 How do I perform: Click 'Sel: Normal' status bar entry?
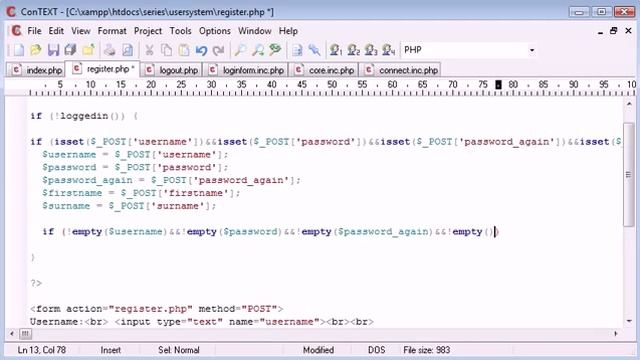pyautogui.click(x=179, y=350)
